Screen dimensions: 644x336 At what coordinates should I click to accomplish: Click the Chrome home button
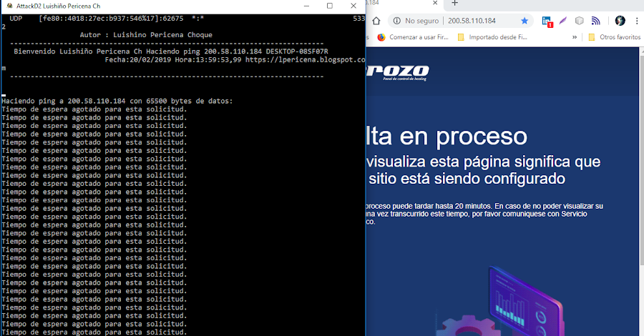click(x=376, y=21)
